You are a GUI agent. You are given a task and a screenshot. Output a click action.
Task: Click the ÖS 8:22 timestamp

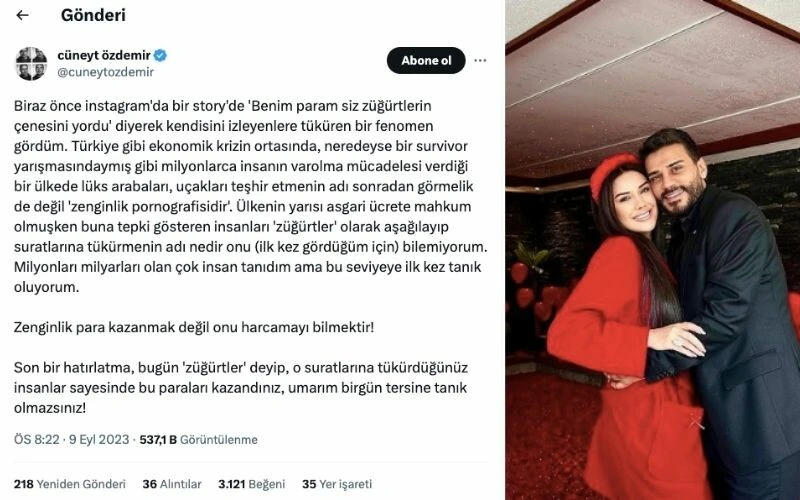point(37,439)
